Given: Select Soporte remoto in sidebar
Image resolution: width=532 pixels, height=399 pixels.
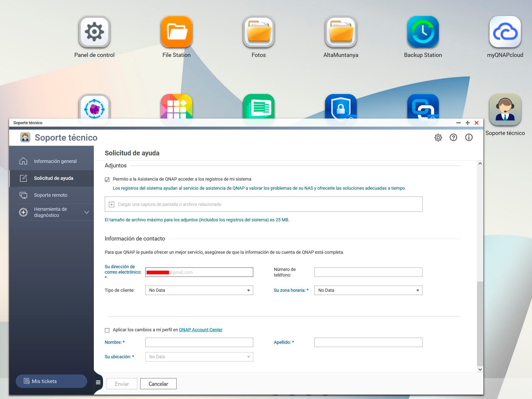Looking at the screenshot, I should pyautogui.click(x=51, y=195).
